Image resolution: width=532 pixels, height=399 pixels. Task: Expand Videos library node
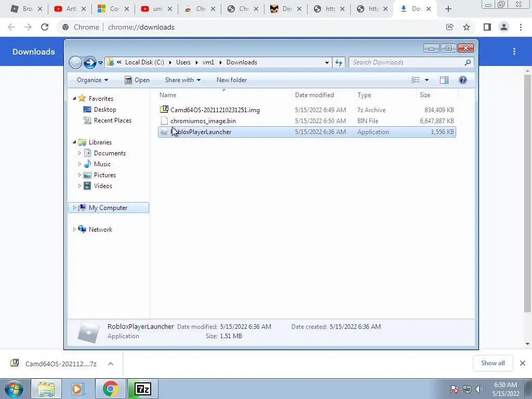point(79,186)
